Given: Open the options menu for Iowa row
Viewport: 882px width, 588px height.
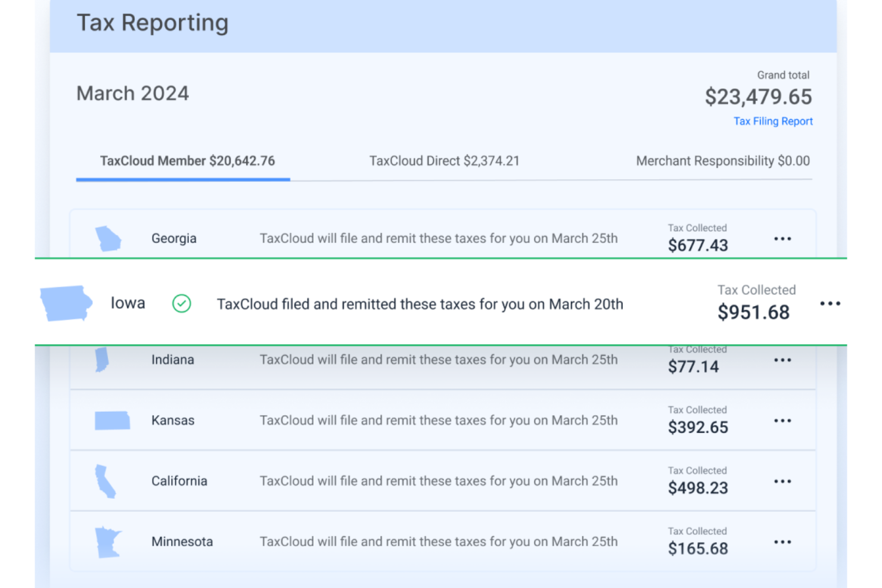Looking at the screenshot, I should click(x=831, y=303).
